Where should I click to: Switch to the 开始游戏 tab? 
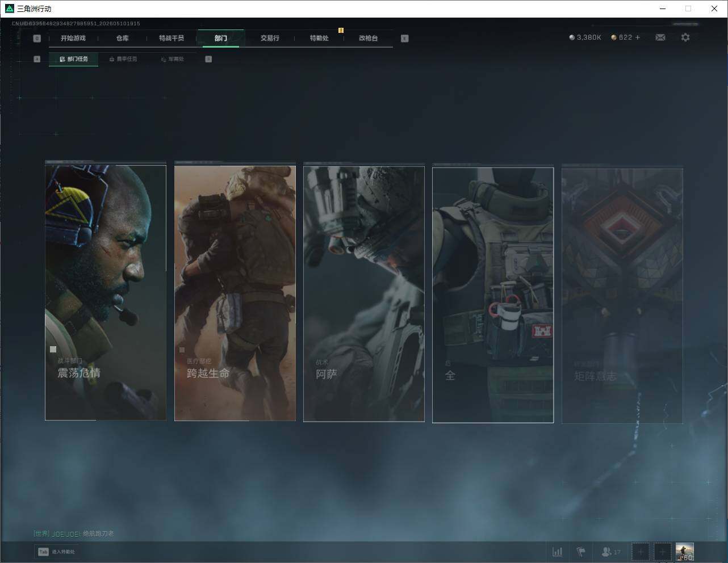(73, 38)
